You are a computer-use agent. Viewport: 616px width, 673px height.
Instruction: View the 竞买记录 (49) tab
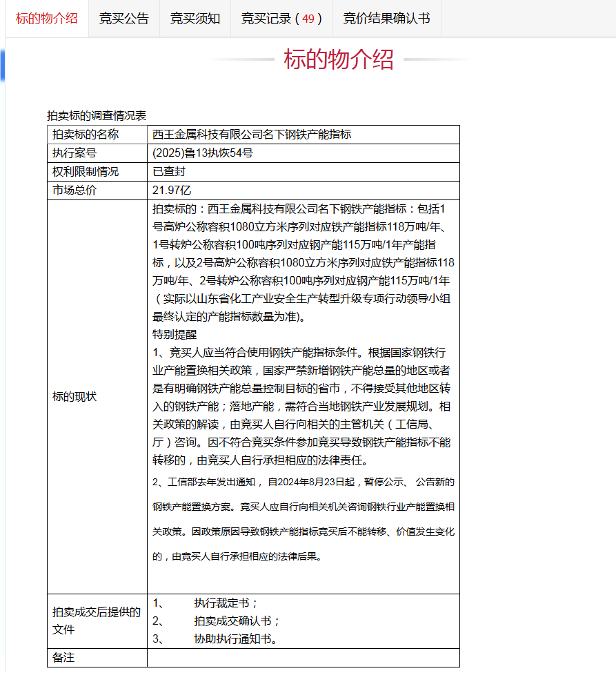click(281, 19)
